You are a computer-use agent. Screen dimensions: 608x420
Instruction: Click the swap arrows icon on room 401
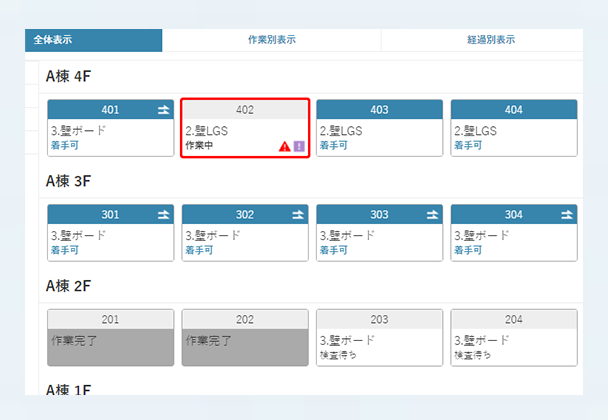coord(163,109)
